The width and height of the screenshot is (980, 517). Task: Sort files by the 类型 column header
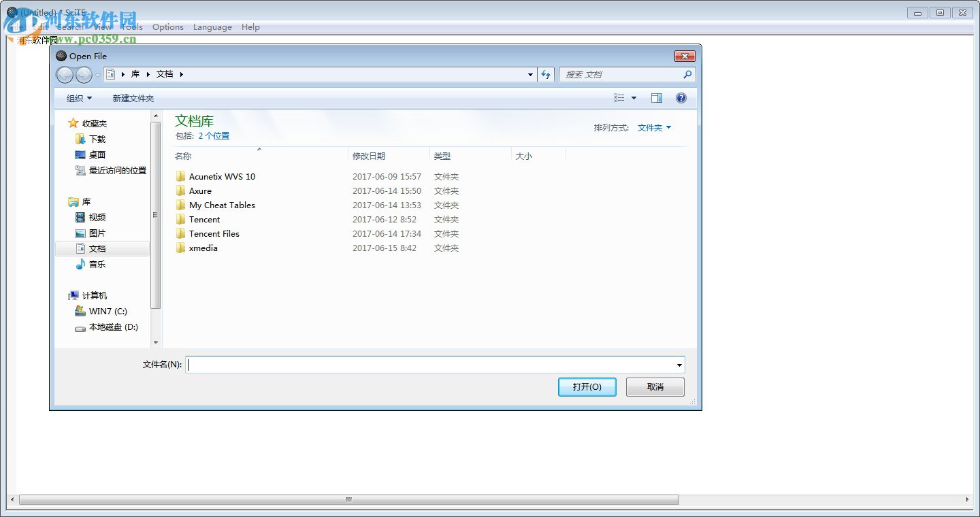[470, 156]
